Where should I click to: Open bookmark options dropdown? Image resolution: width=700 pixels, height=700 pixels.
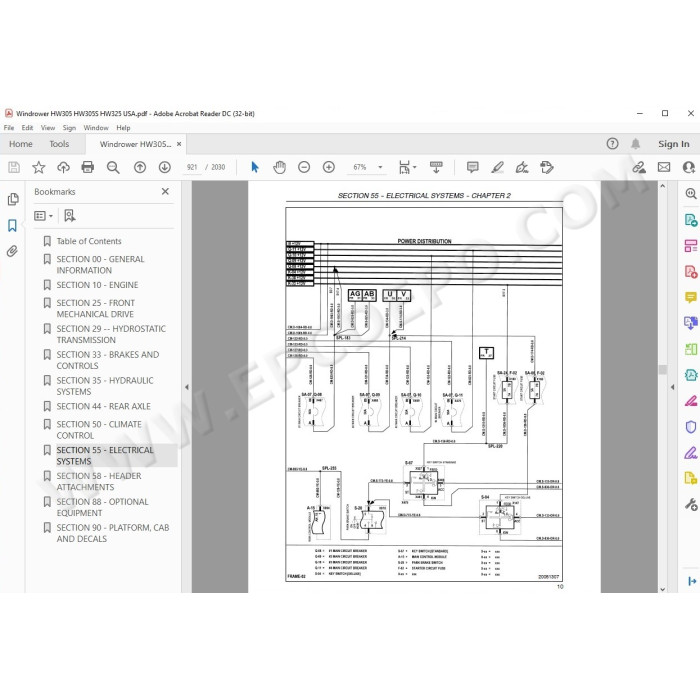click(x=44, y=216)
